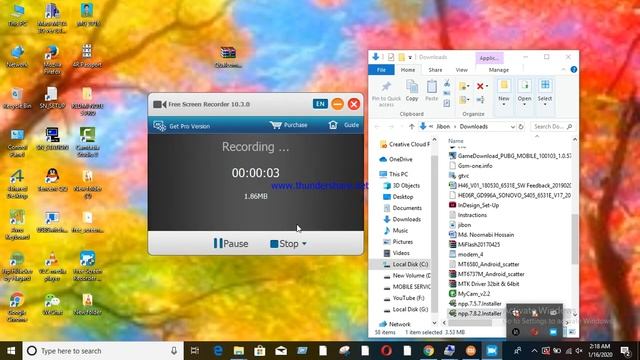
Task: Open the Delete dropdown arrow
Action: click(487, 86)
